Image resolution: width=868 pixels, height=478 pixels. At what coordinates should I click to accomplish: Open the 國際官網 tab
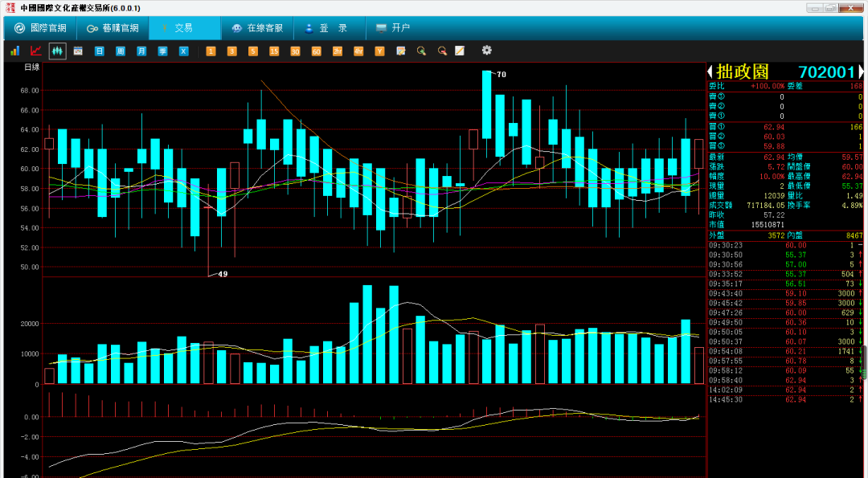tap(40, 28)
